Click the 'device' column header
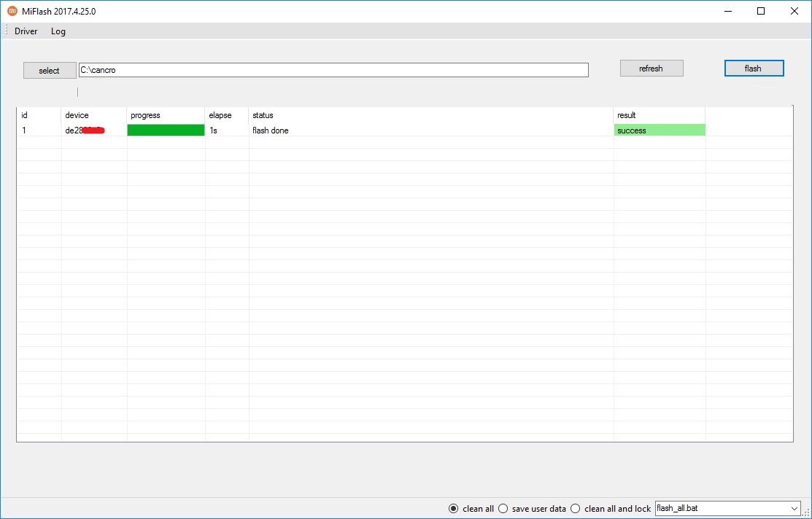Viewport: 812px width, 519px height. coord(93,115)
